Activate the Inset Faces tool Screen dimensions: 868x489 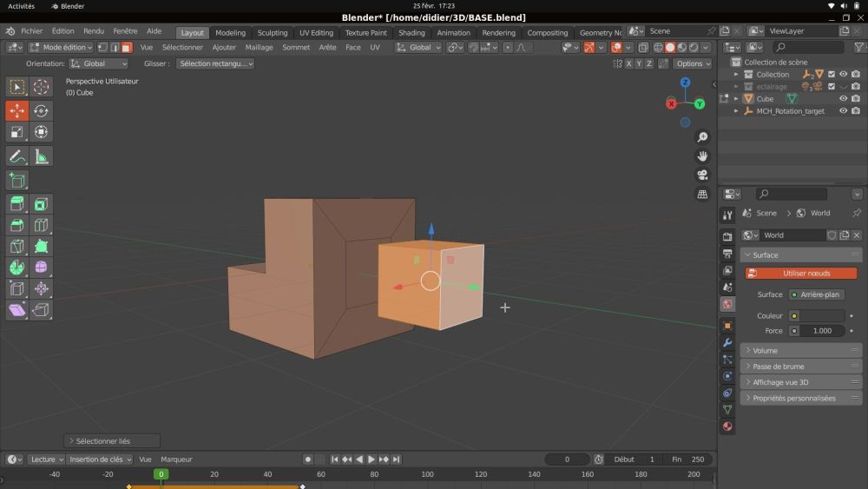point(41,204)
